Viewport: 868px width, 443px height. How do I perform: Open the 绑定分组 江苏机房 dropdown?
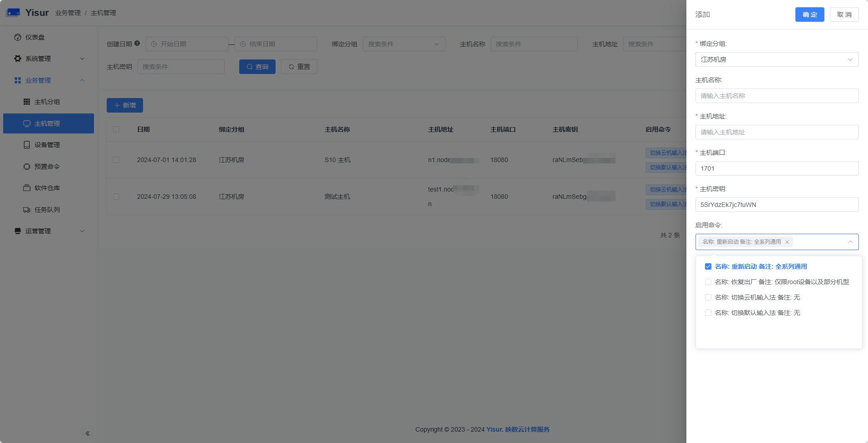(x=776, y=59)
